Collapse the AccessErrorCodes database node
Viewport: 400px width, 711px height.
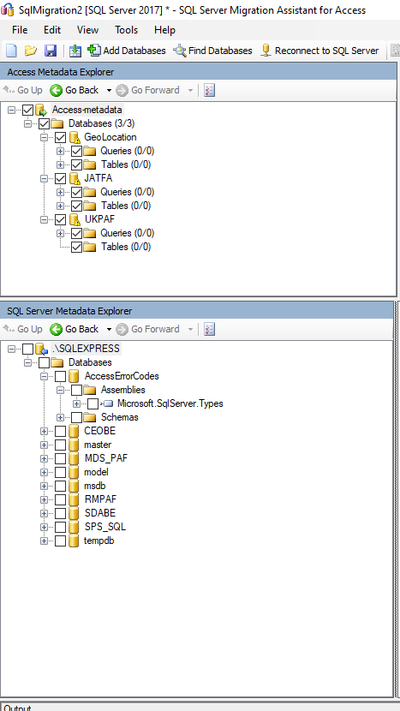point(44,376)
